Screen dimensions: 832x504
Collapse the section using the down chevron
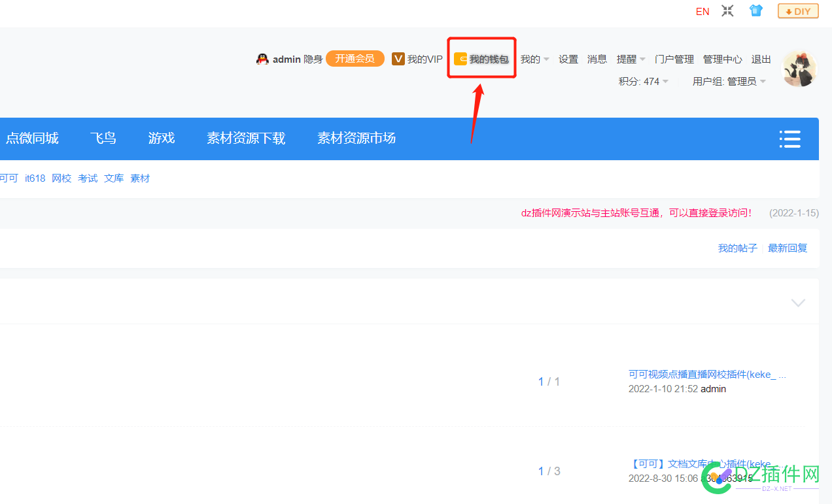[798, 303]
